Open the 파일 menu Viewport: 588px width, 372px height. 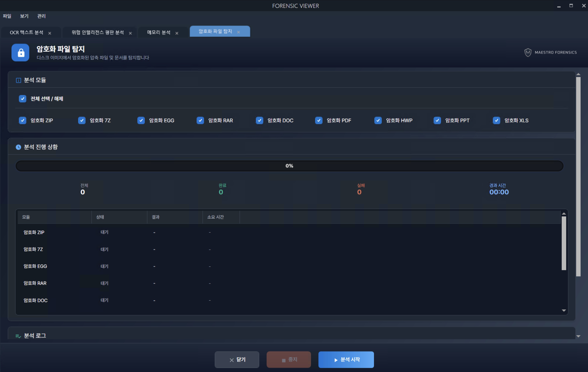click(7, 16)
